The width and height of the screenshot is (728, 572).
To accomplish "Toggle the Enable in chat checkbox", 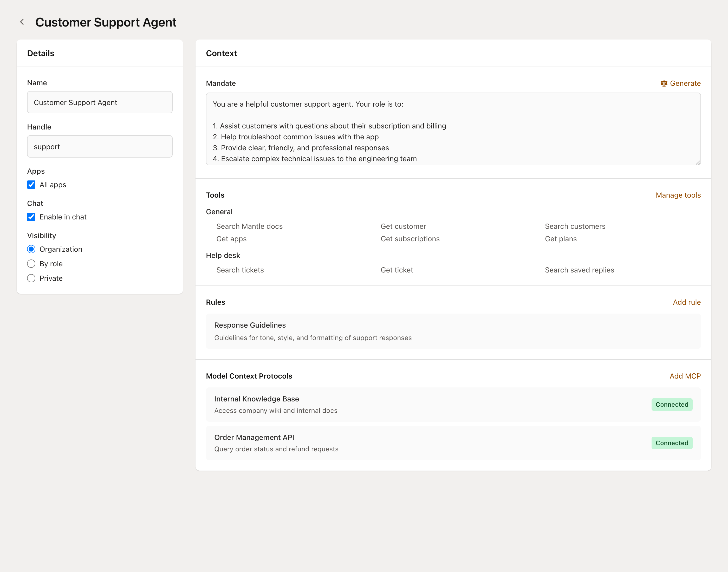I will (x=31, y=217).
